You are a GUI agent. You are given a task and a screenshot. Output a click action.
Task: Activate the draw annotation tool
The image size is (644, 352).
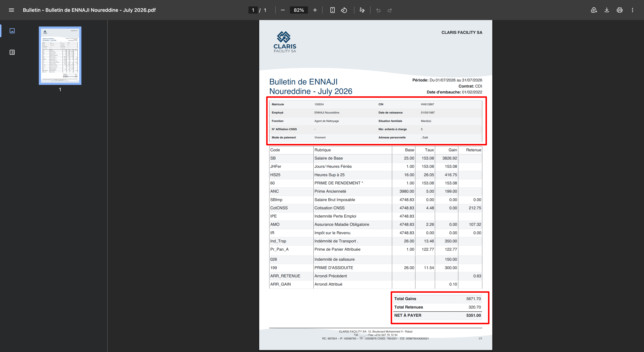(362, 10)
